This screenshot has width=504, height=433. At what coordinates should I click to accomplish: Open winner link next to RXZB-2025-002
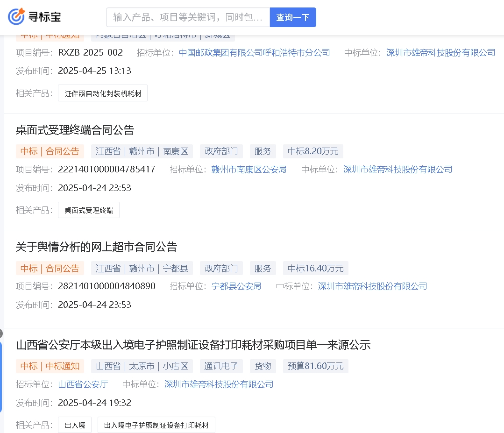[440, 53]
